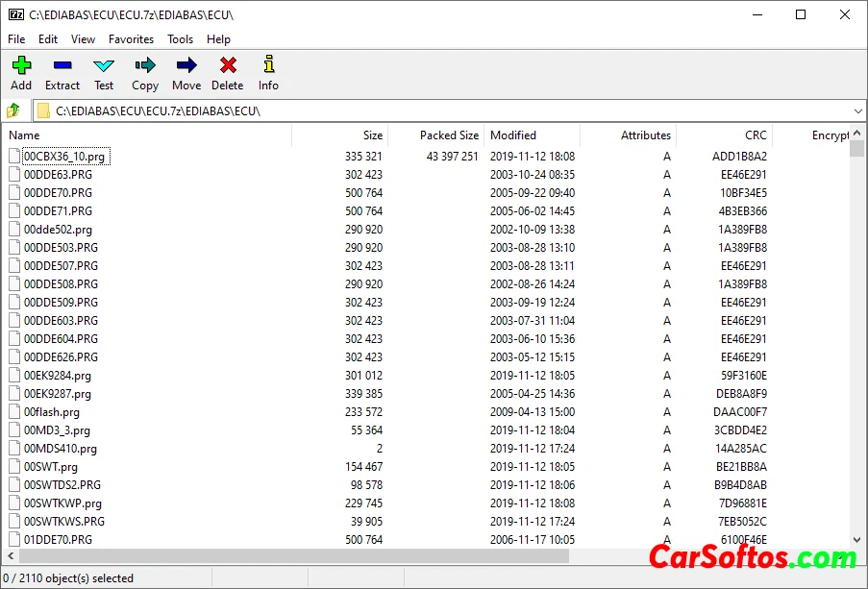
Task: Open the Tools menu
Action: pos(180,39)
